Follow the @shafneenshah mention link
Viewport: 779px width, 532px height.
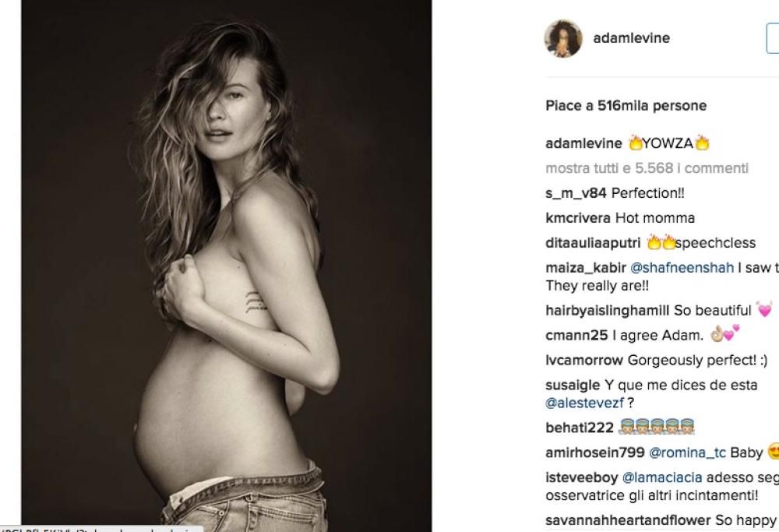click(682, 268)
